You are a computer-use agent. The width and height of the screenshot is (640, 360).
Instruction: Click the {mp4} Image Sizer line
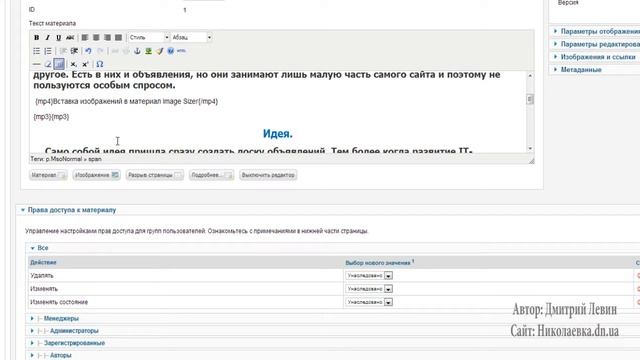(x=127, y=101)
